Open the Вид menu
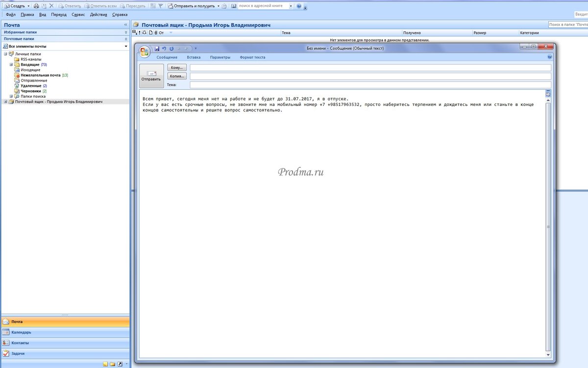The image size is (588, 368). [43, 15]
